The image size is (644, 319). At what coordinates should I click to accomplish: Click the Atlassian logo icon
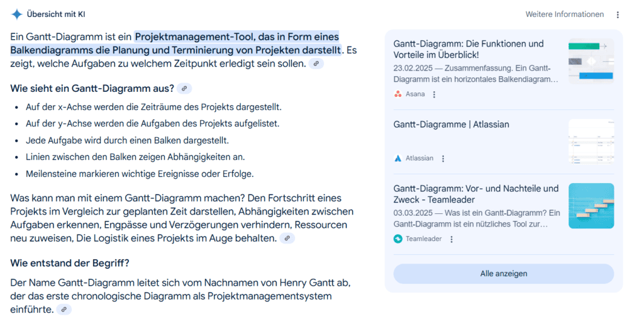click(x=397, y=159)
